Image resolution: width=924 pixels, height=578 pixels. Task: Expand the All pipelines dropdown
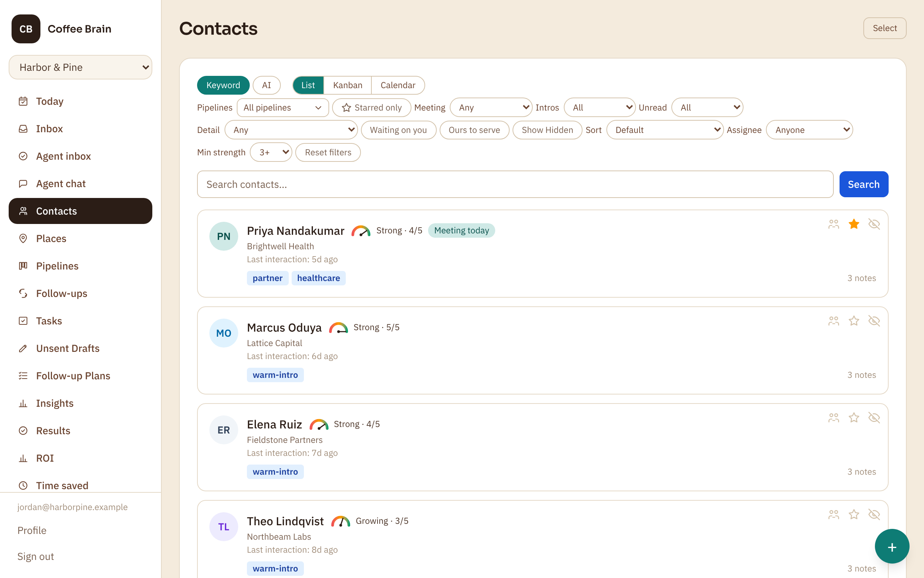283,108
